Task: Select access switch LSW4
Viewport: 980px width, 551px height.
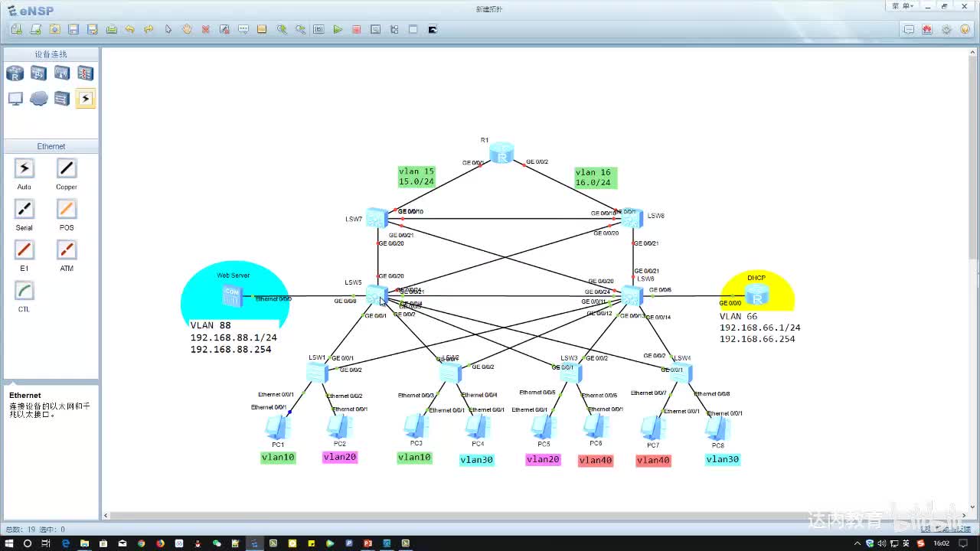Action: (681, 373)
